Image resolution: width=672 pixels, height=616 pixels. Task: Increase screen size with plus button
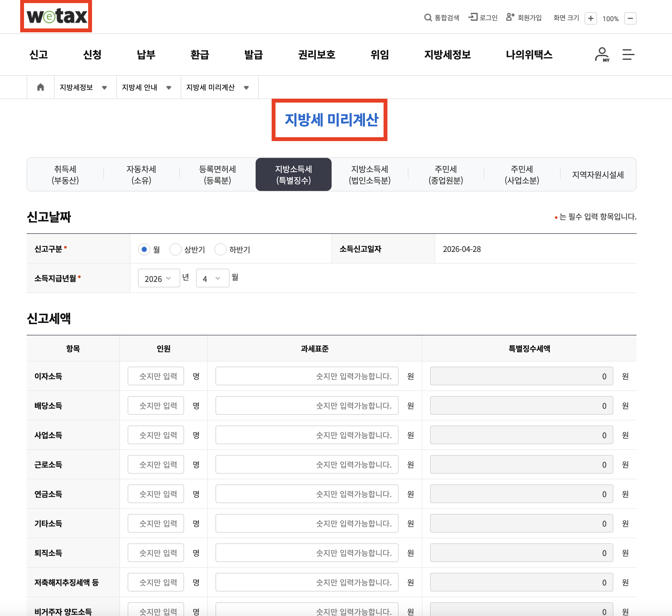pyautogui.click(x=590, y=18)
